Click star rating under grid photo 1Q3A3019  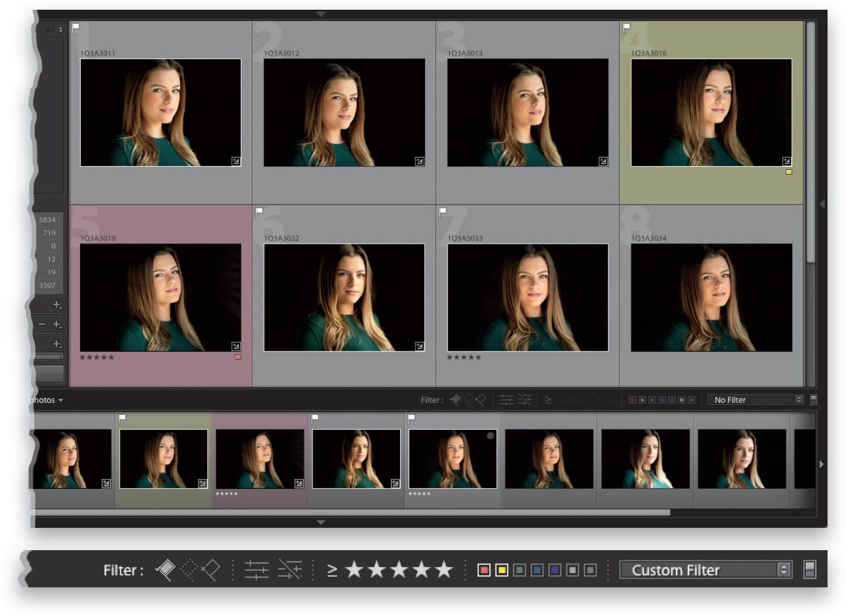tap(97, 357)
